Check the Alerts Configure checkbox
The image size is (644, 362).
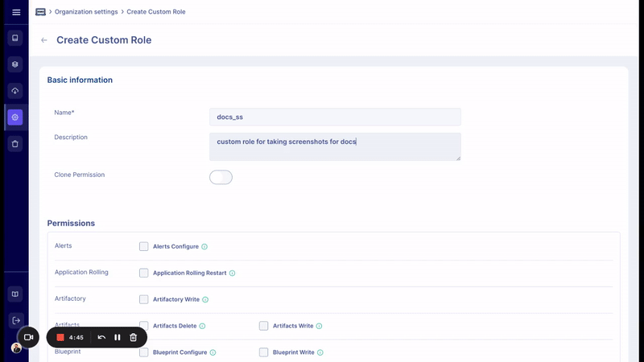pos(144,246)
